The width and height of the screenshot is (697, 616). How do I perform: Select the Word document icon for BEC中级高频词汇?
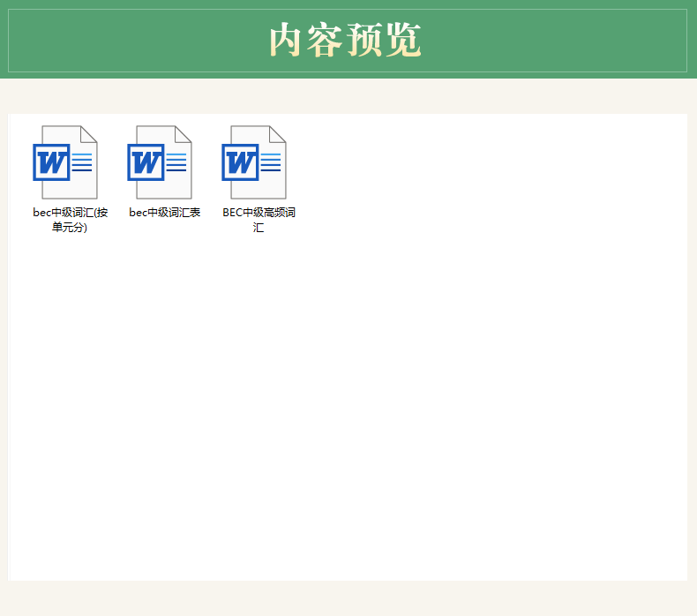(254, 162)
